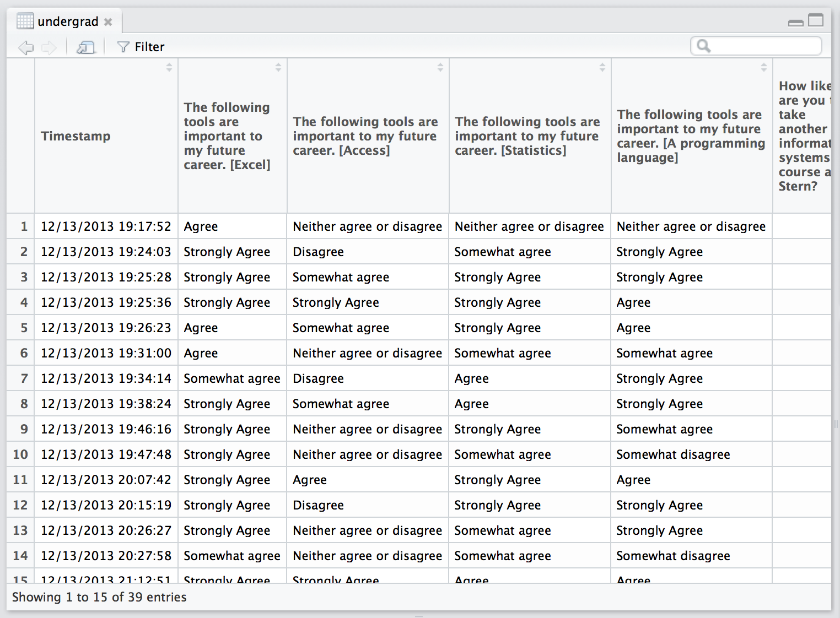Click timestamp 12/13/2013 19:31:00

[106, 353]
